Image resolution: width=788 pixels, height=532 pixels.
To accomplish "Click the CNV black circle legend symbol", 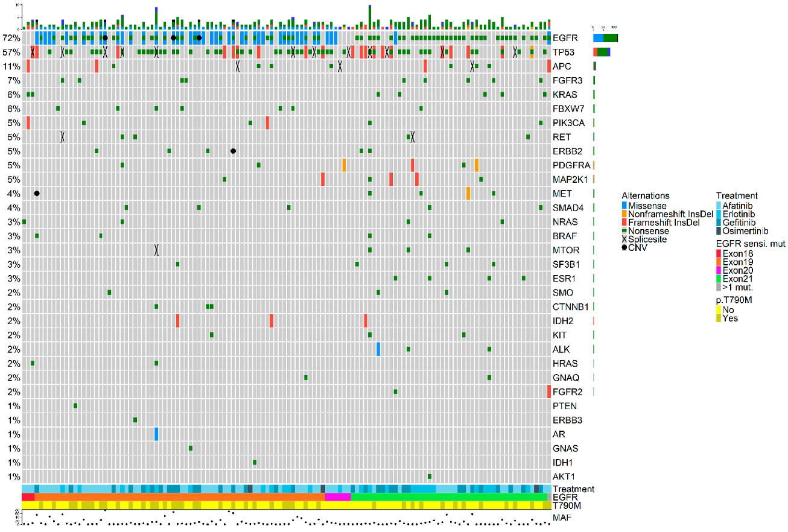I will point(625,247).
